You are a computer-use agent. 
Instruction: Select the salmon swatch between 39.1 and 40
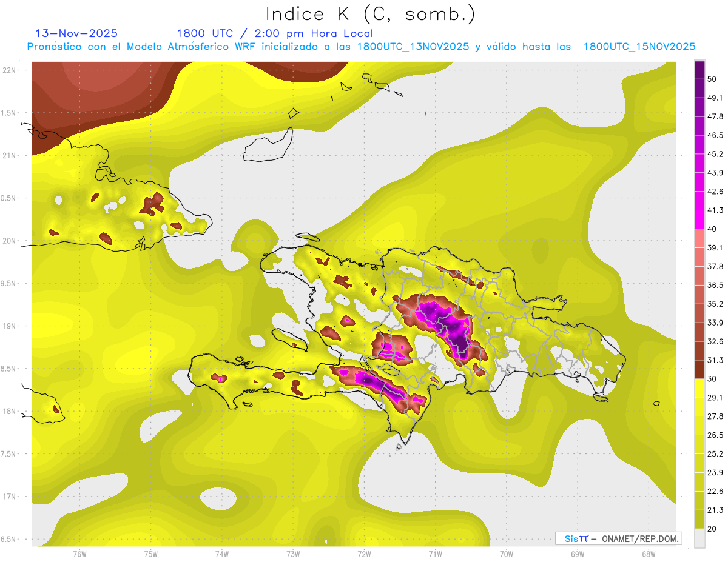tap(700, 238)
